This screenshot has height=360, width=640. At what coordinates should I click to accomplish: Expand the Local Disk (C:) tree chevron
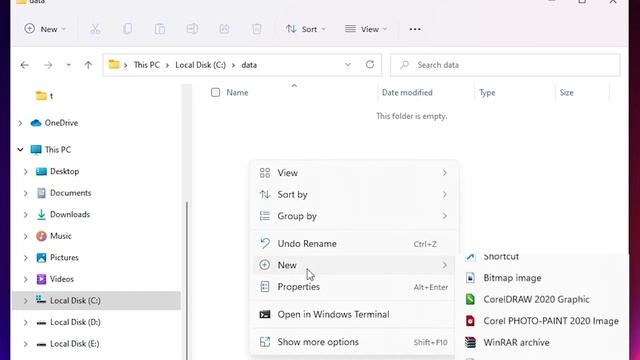pos(26,301)
